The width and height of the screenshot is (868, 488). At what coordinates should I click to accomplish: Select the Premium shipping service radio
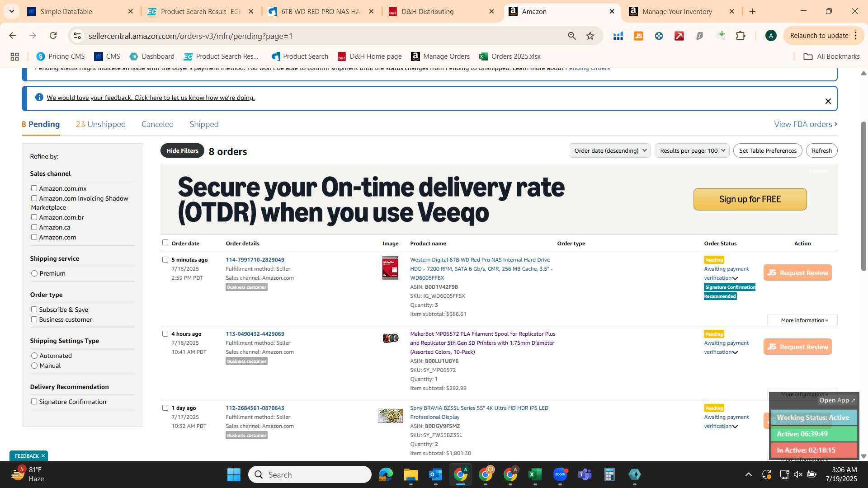click(x=34, y=273)
